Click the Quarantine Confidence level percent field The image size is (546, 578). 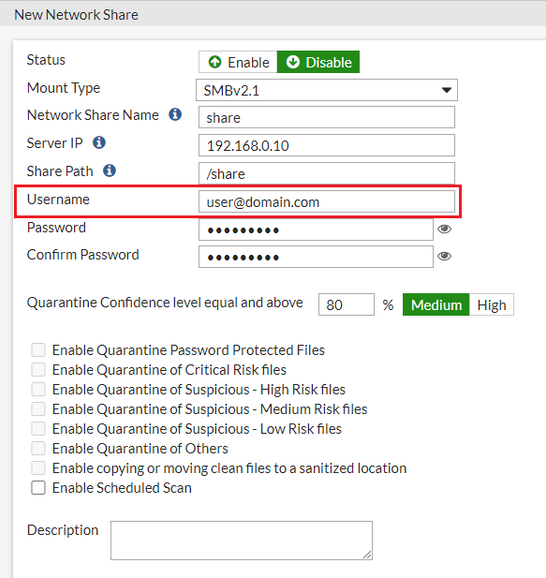pyautogui.click(x=346, y=304)
